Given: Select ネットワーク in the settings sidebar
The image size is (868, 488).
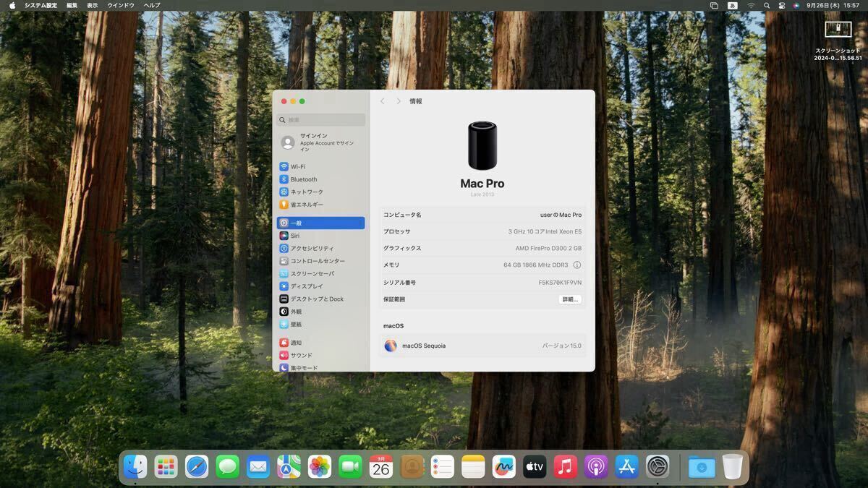Looking at the screenshot, I should click(x=320, y=192).
